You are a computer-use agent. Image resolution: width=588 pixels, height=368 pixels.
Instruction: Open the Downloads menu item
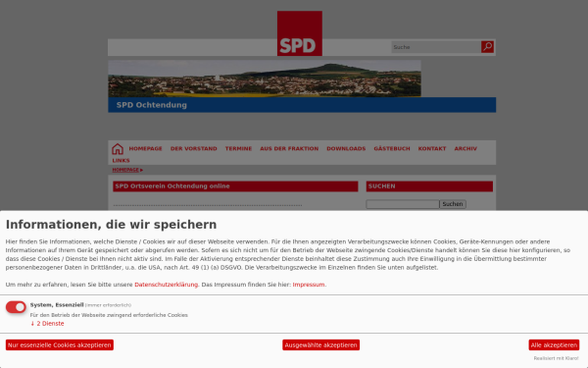coord(346,149)
